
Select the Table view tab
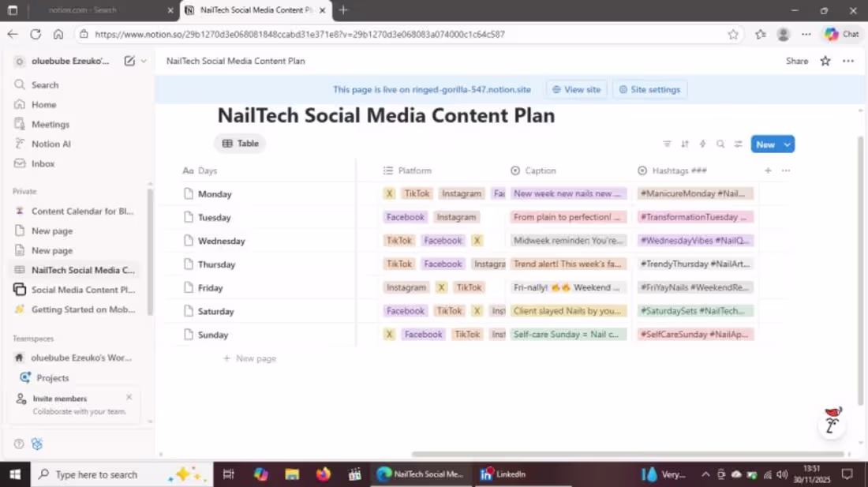(240, 144)
